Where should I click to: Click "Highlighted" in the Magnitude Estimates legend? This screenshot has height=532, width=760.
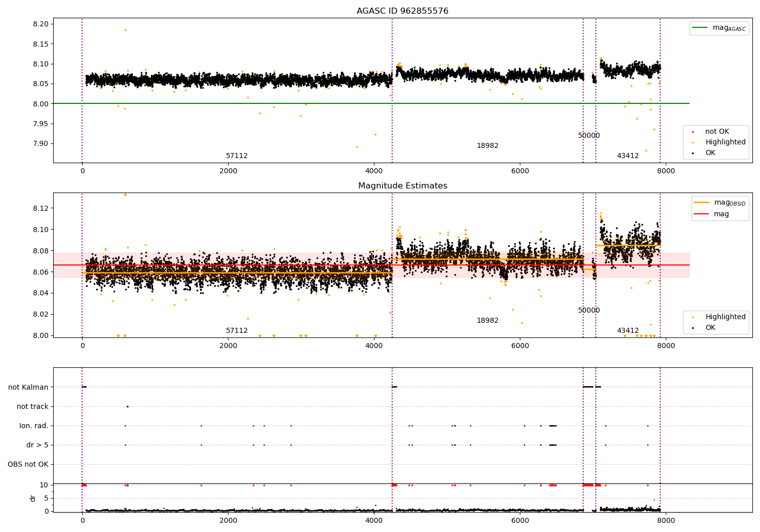(726, 317)
